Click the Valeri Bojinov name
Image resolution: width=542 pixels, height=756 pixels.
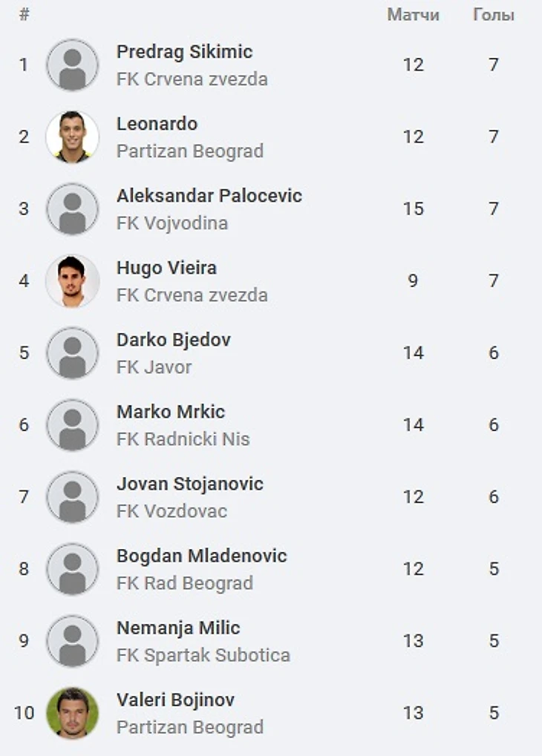[175, 700]
